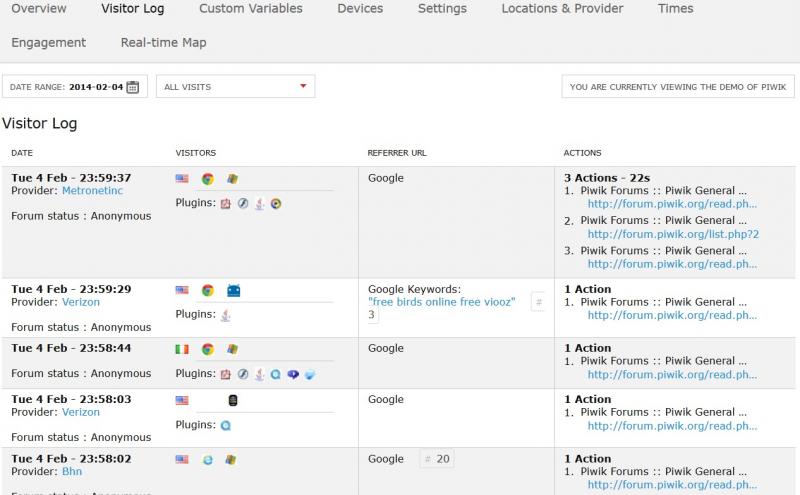Click the "You are currently viewing the demo of Piwik" box
Viewport: 800px width, 495px height.
[678, 87]
